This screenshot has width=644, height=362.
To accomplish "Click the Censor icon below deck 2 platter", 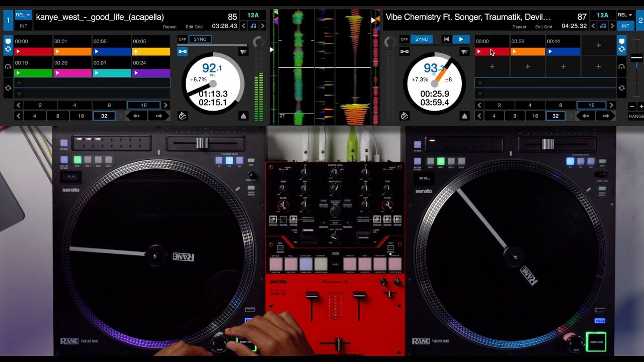I will (x=404, y=116).
